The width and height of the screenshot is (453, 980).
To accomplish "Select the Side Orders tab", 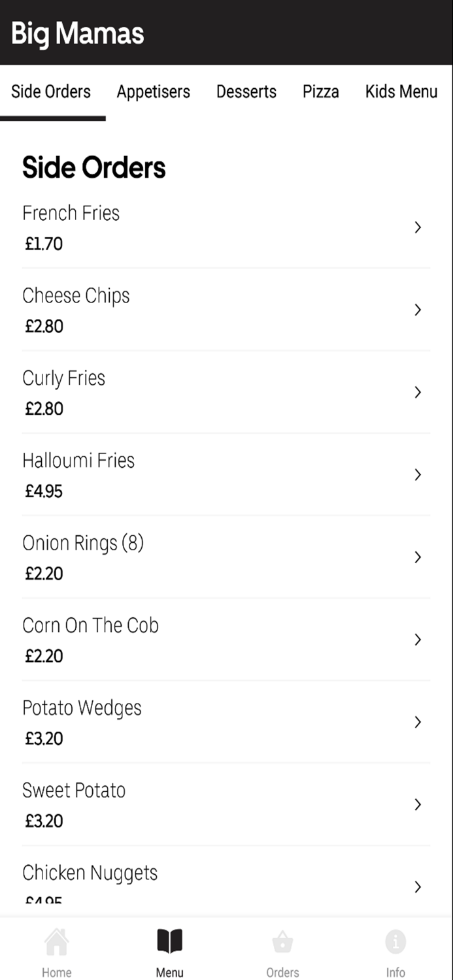I will 51,92.
